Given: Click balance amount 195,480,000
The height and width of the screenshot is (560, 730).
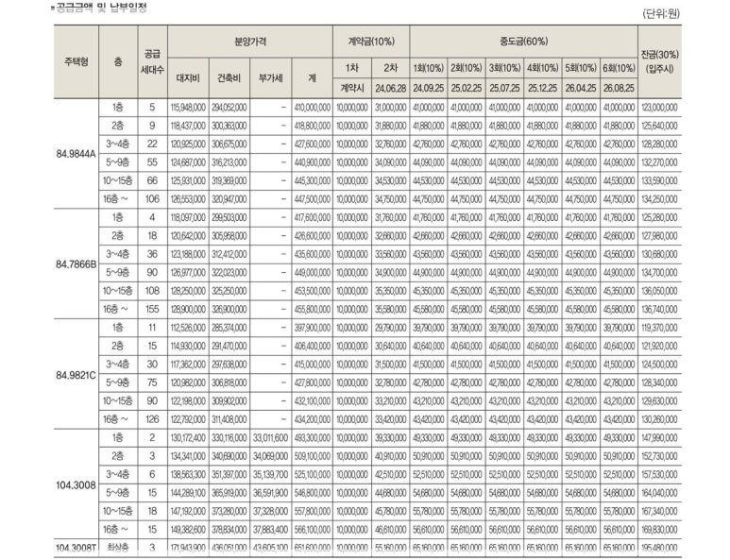Looking at the screenshot, I should click(x=659, y=548).
